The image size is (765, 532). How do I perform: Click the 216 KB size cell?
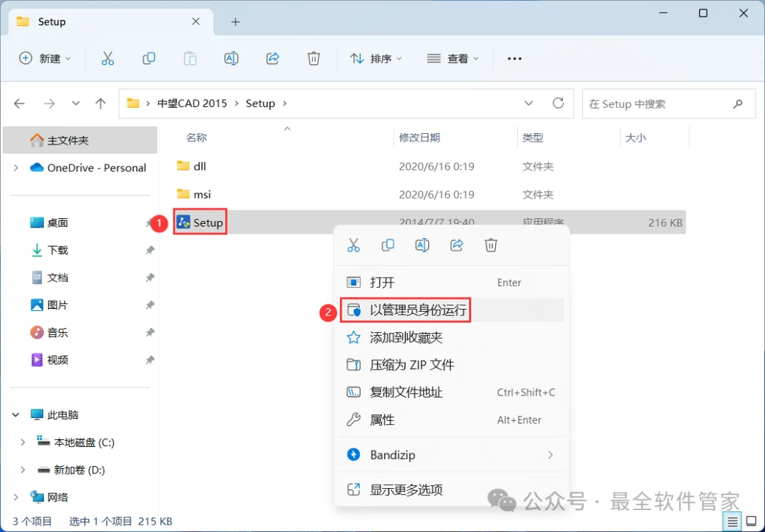pyautogui.click(x=665, y=223)
